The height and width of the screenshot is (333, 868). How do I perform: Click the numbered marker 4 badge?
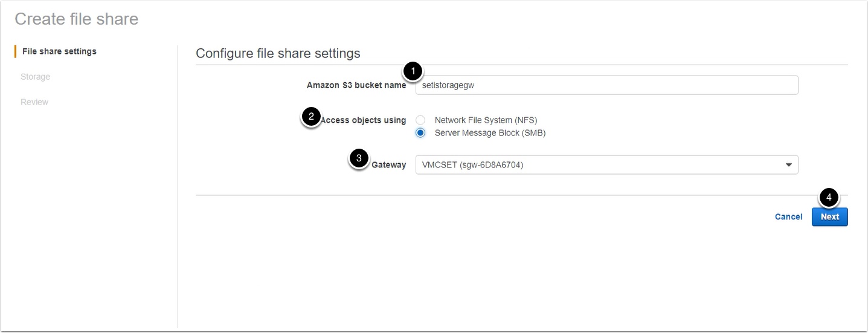pos(829,197)
